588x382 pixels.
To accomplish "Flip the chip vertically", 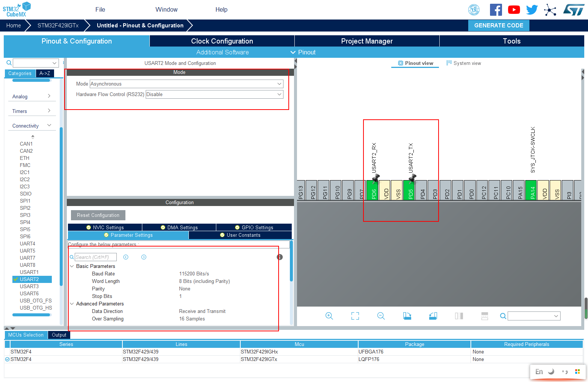I will click(485, 316).
